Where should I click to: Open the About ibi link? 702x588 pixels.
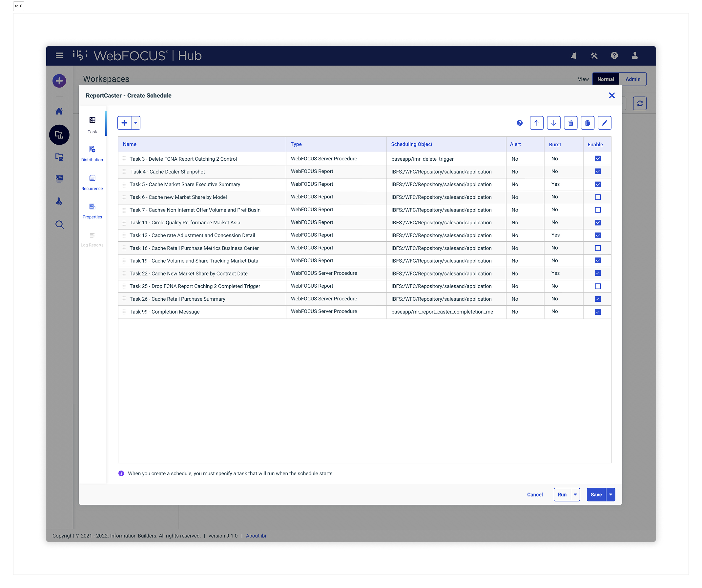click(x=256, y=536)
